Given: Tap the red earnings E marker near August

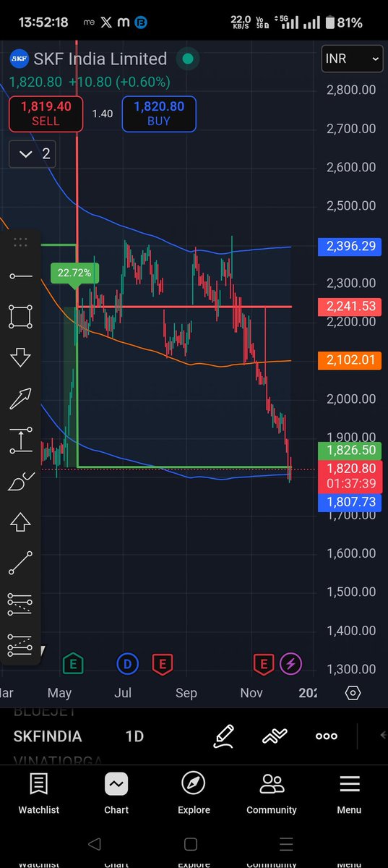Looking at the screenshot, I should (162, 663).
